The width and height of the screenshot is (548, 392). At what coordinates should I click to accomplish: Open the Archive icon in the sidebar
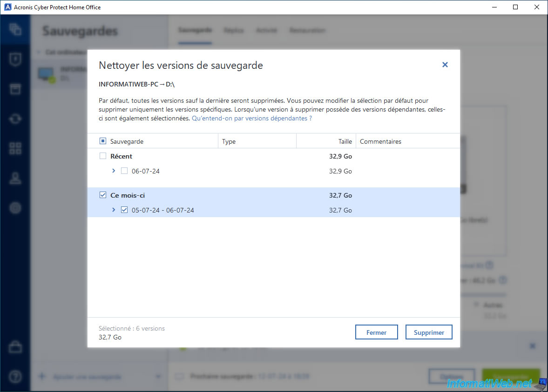coord(15,89)
